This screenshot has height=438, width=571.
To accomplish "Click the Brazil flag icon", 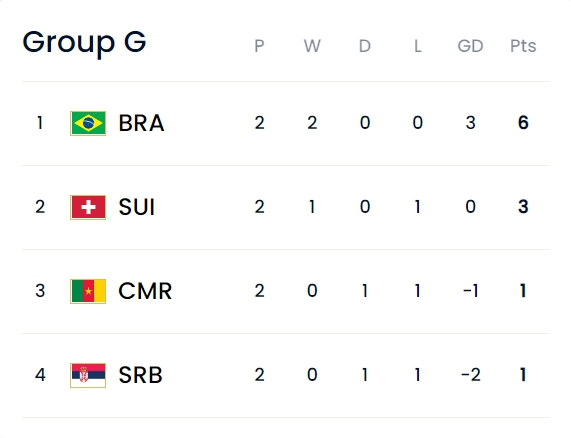I will (x=88, y=123).
